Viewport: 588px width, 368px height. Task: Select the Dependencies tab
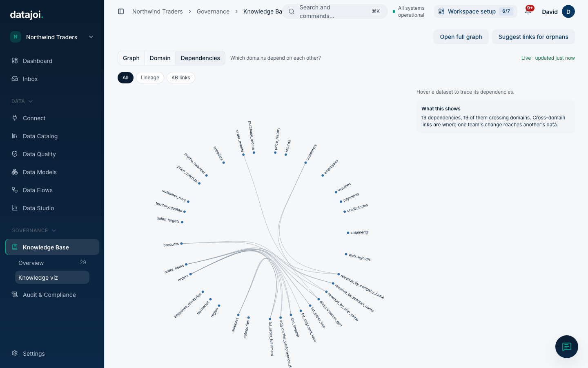tap(200, 58)
